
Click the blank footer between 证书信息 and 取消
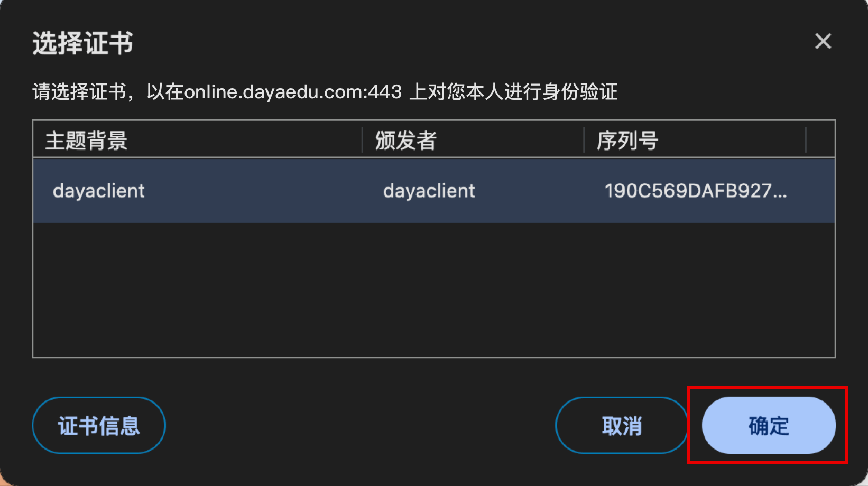[x=361, y=425]
